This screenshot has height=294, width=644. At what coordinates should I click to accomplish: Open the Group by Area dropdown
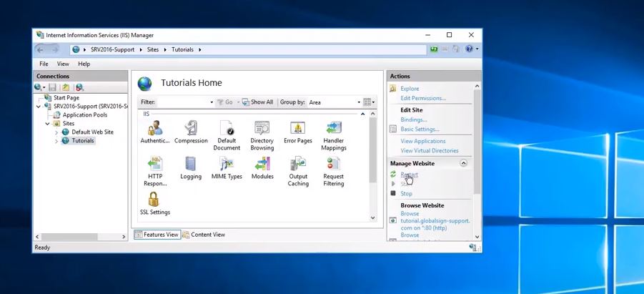click(359, 102)
